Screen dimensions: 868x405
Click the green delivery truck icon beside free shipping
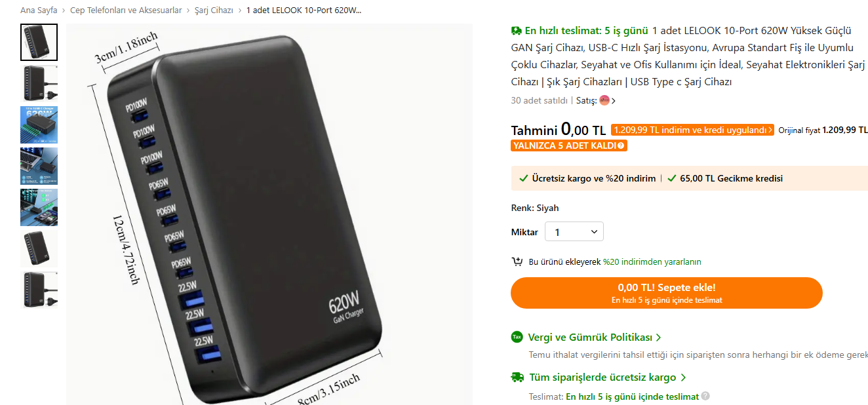[x=517, y=377]
